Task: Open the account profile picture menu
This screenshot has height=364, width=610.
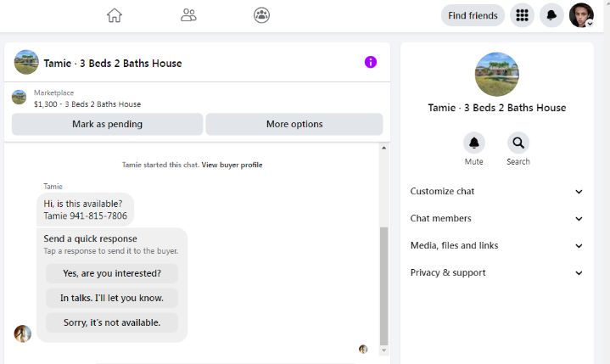Action: [x=581, y=15]
